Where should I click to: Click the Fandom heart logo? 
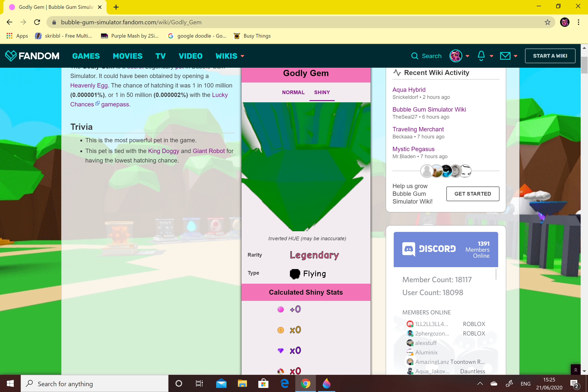[x=11, y=56]
